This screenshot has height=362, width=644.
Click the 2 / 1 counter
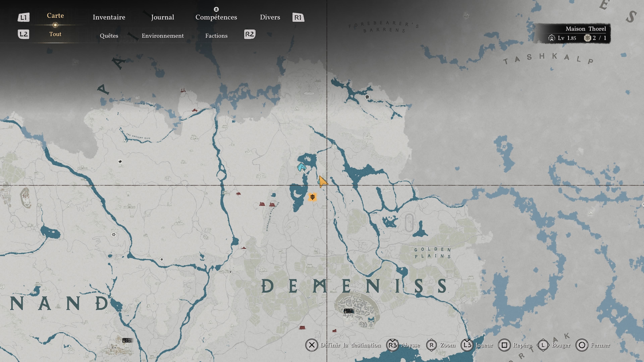pos(600,38)
